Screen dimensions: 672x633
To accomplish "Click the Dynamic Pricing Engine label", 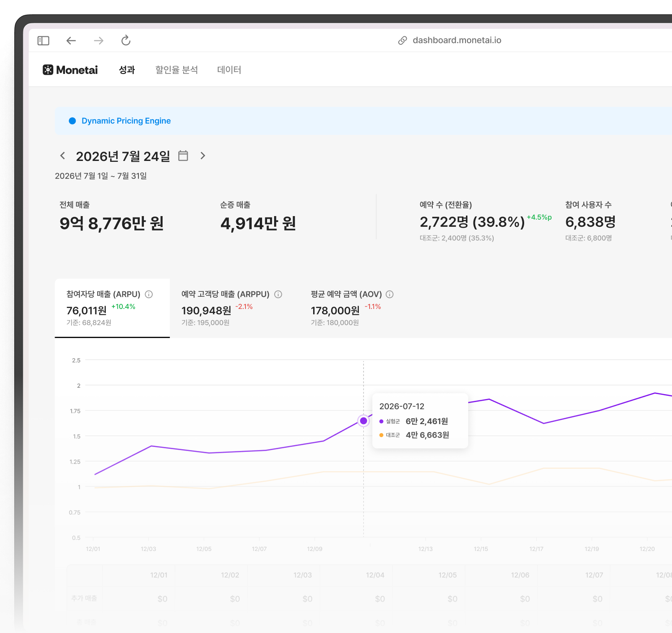I will point(126,121).
